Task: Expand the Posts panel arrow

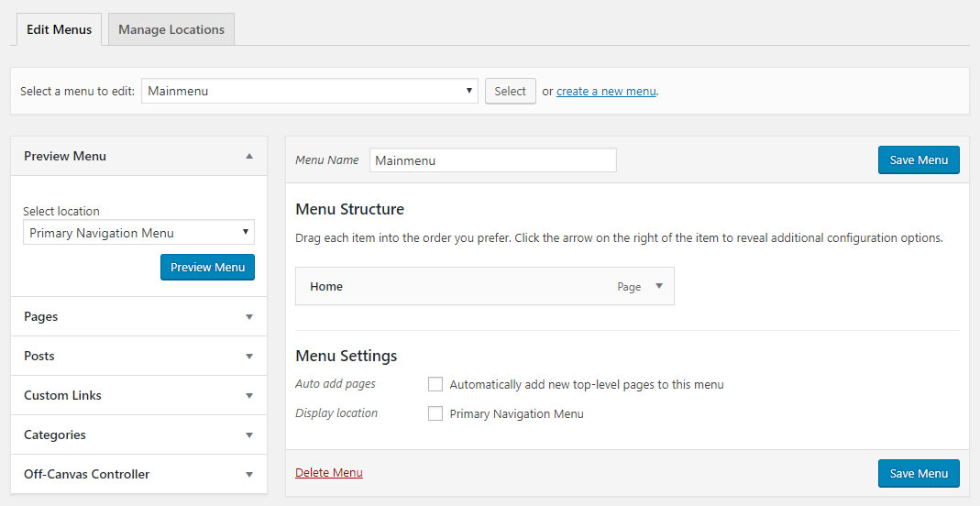Action: (x=249, y=356)
